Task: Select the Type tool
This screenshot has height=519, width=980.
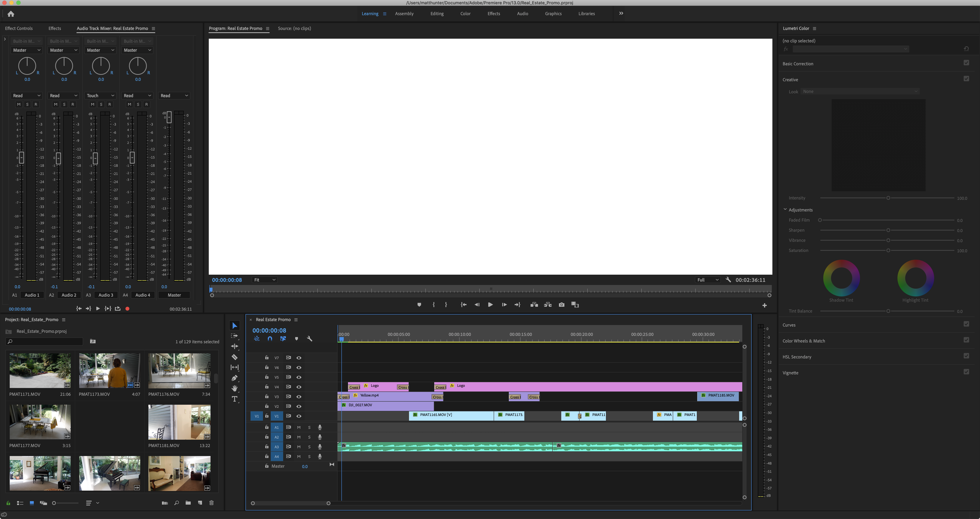Action: [234, 399]
